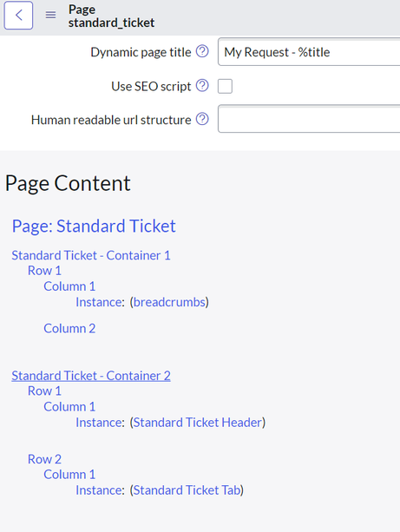Show help for Dynamic page title

tap(202, 51)
